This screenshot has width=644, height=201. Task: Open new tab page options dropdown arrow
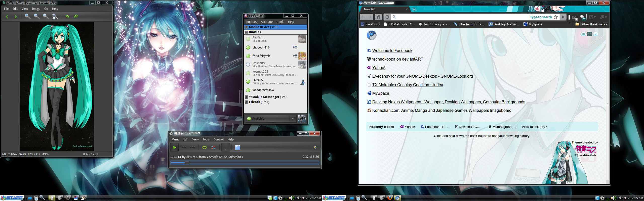coord(595,34)
